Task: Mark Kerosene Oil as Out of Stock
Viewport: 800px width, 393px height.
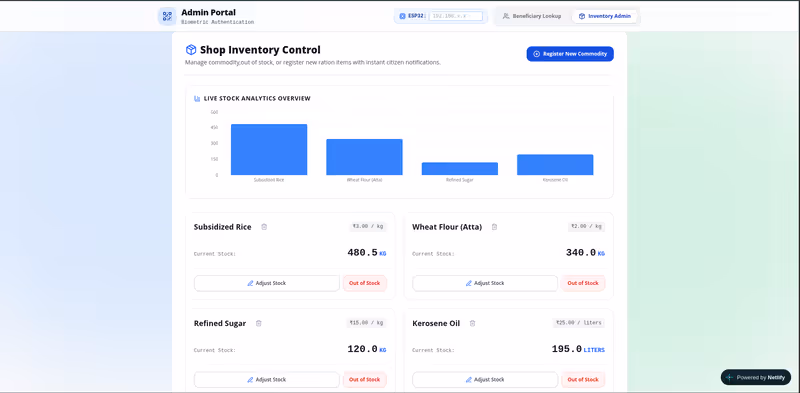Action: coord(583,380)
